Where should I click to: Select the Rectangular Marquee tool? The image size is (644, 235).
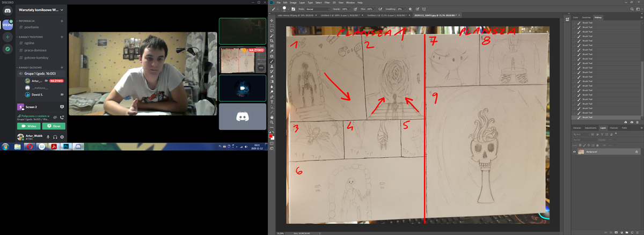[x=273, y=25]
